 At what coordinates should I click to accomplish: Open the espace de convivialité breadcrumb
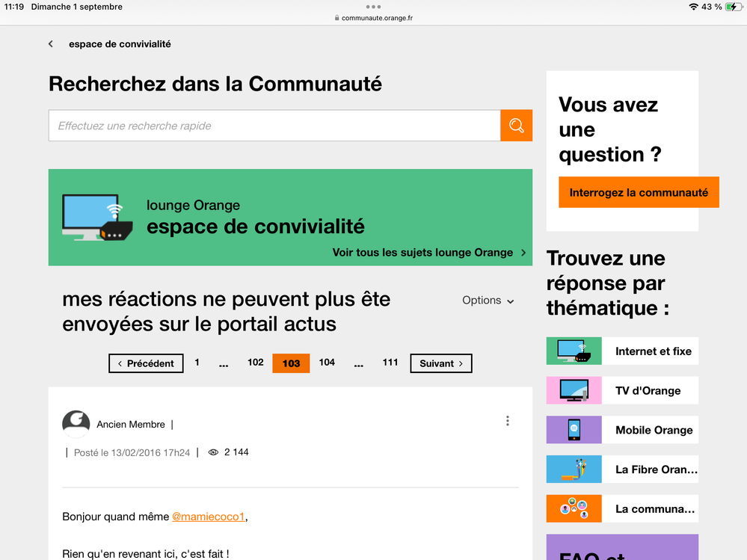[x=120, y=44]
